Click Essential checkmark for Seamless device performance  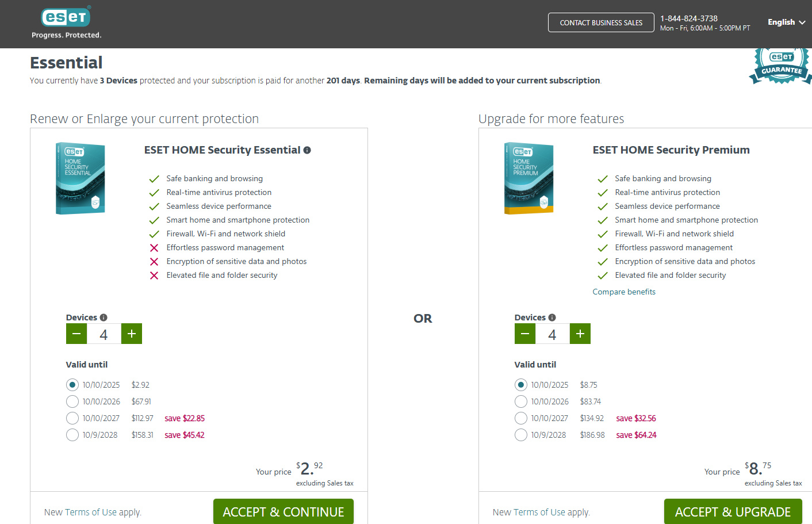pyautogui.click(x=154, y=206)
